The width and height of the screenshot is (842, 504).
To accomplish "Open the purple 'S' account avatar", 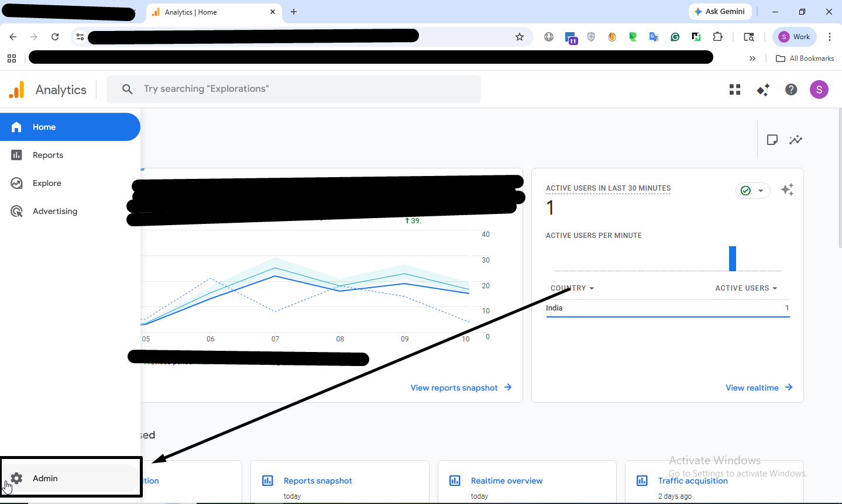I will click(x=819, y=89).
